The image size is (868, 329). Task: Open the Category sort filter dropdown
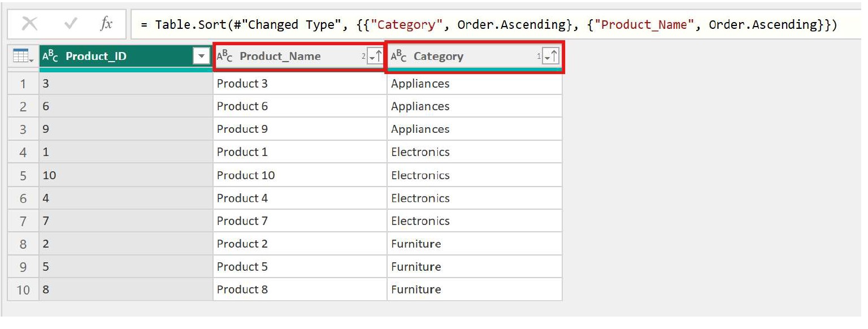(550, 56)
